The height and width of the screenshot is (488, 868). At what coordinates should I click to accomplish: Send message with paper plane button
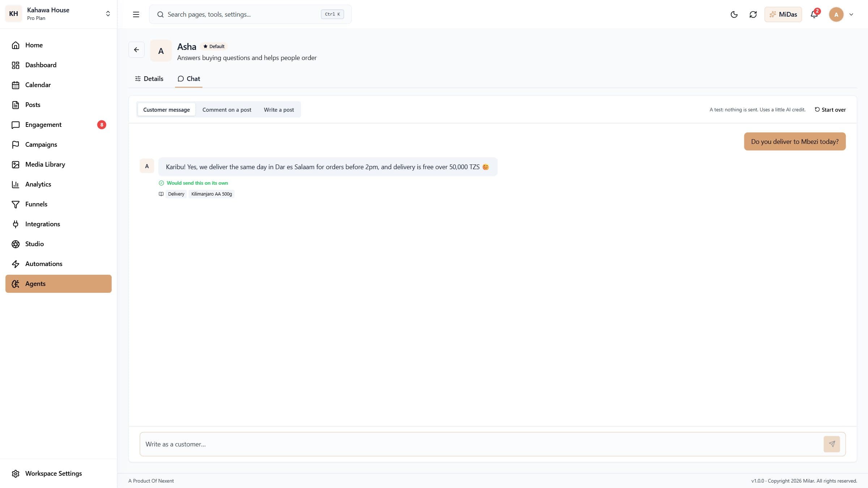(832, 444)
